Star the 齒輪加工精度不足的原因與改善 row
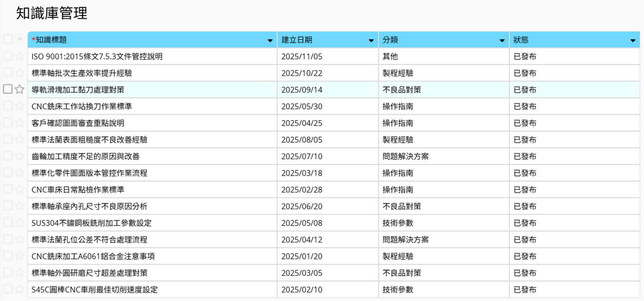The height and width of the screenshot is (301, 644). (20, 156)
